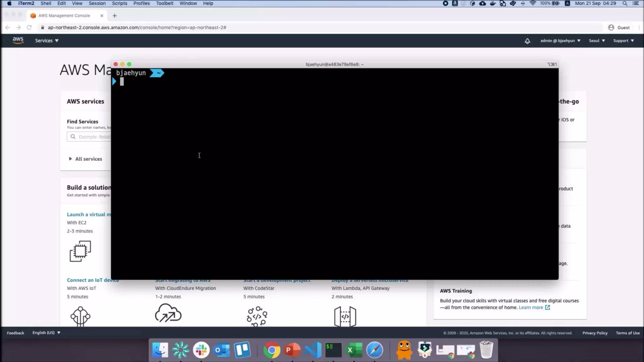Open the admin @ bjaehyun account dropdown
Image resolution: width=644 pixels, height=362 pixels.
pos(560,41)
